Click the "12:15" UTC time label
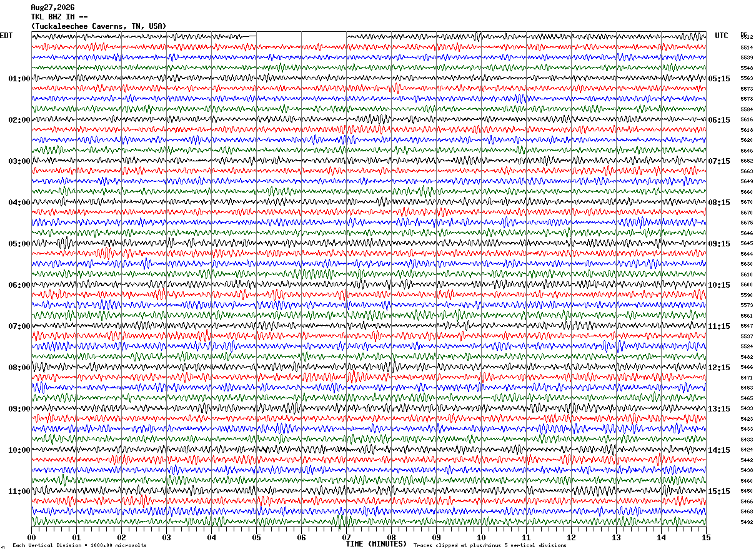This screenshot has width=756, height=554. click(719, 368)
